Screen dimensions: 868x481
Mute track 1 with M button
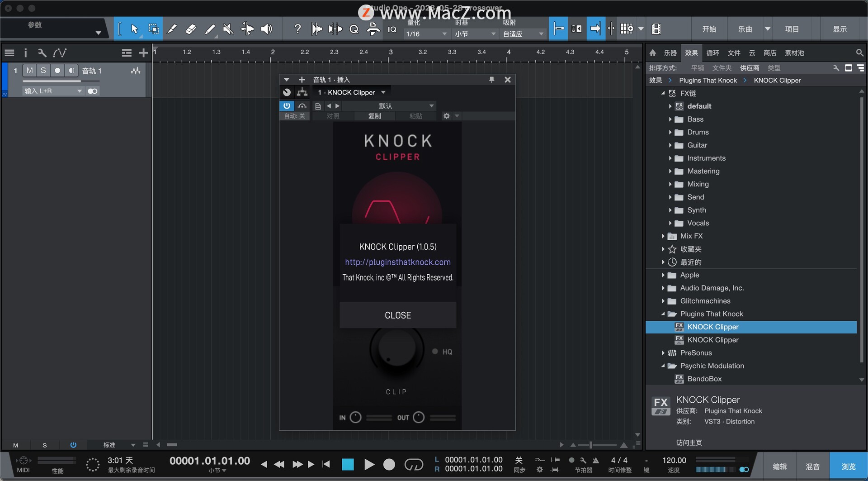point(29,71)
